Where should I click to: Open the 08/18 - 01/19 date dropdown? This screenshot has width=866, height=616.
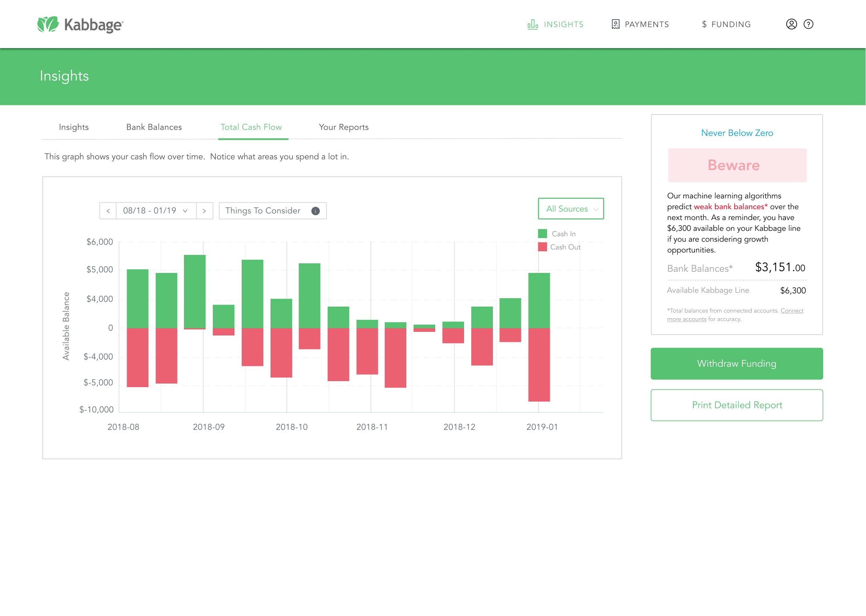[155, 211]
